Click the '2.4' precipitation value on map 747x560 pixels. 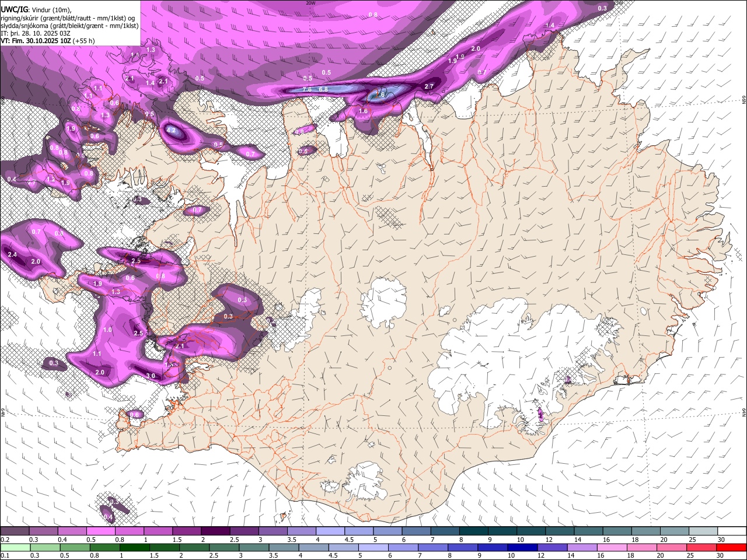[12, 255]
